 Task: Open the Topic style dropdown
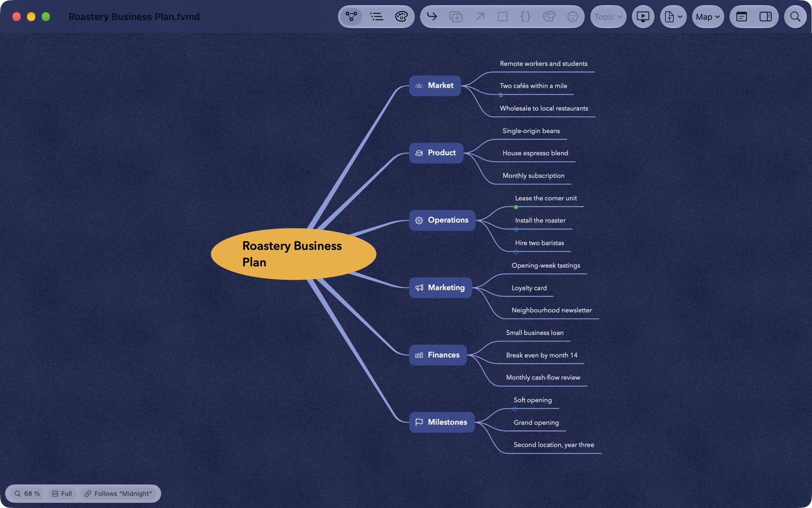pyautogui.click(x=608, y=17)
